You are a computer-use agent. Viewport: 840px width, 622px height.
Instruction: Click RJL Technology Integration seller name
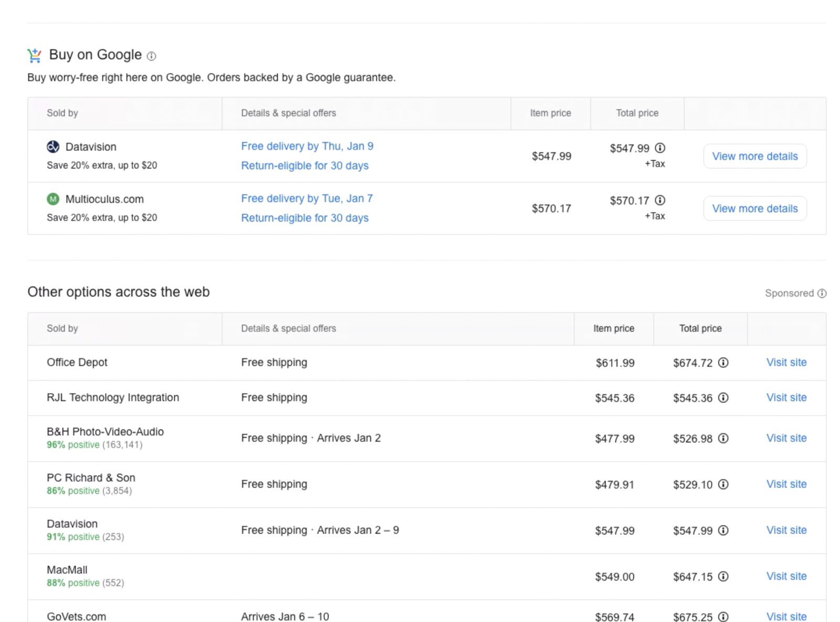pos(113,397)
